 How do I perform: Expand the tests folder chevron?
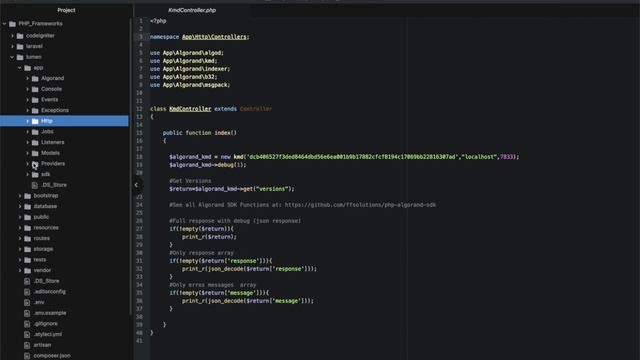[20, 260]
